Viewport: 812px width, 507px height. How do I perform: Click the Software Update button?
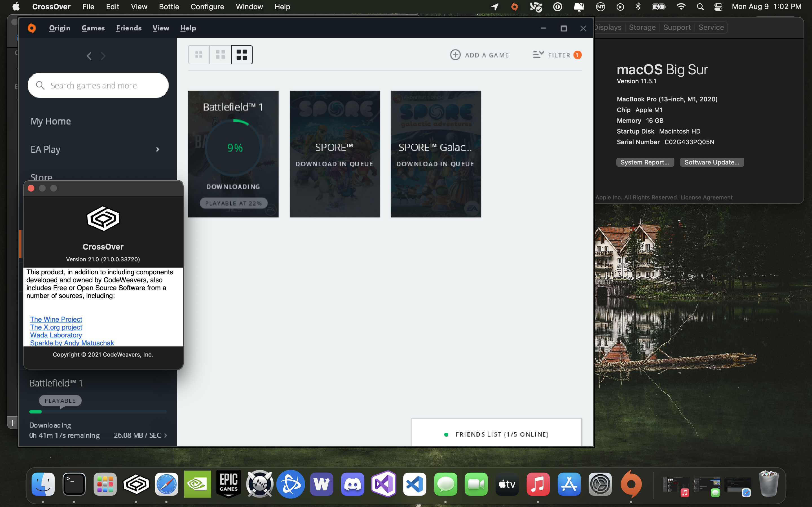click(711, 162)
